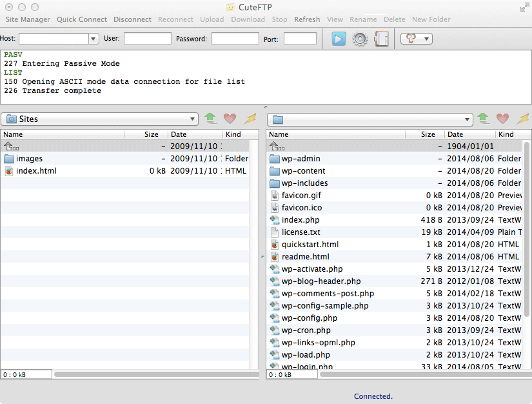The image size is (532, 404).
Task: Go up a folder in local pane
Action: 210,119
